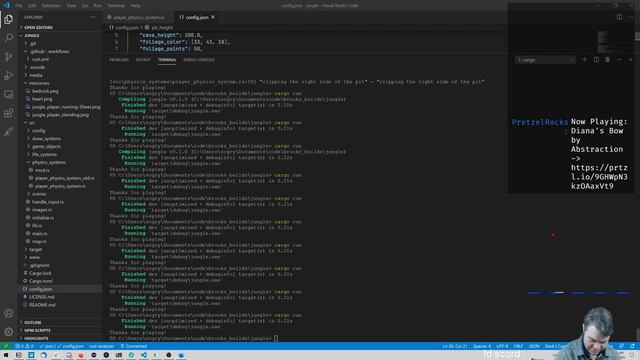Open the Remote Explorer view
The height and width of the screenshot is (360, 640).
click(x=9, y=94)
